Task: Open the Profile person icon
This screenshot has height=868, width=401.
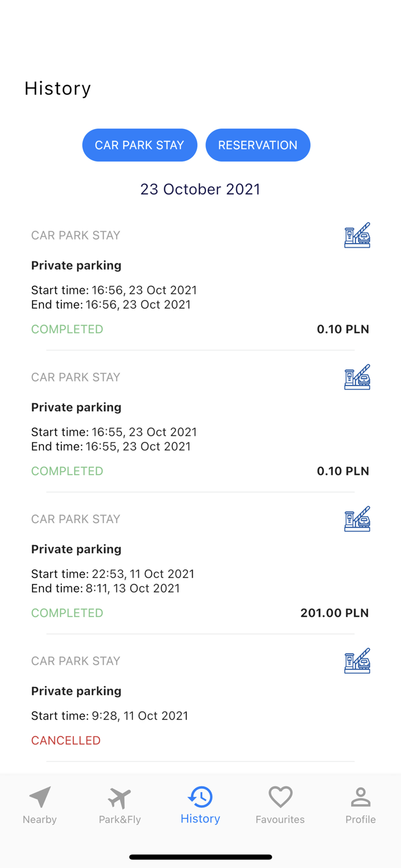Action: click(360, 797)
